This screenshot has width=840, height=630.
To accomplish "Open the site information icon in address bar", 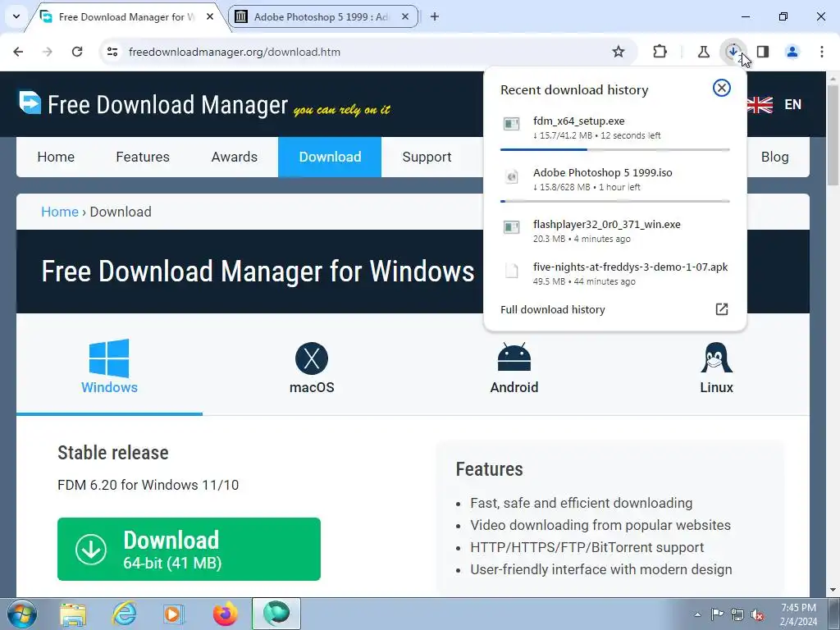I will click(x=112, y=52).
